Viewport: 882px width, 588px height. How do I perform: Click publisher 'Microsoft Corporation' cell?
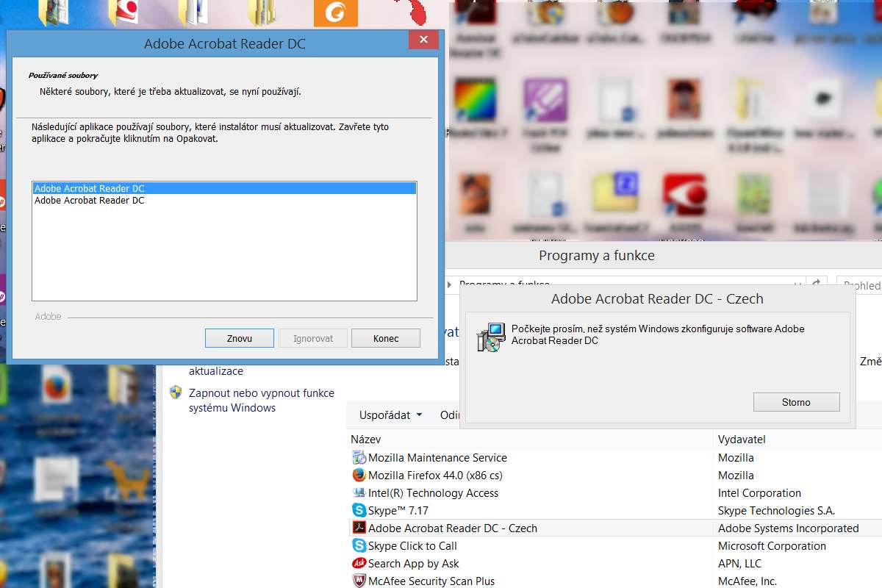[x=772, y=546]
